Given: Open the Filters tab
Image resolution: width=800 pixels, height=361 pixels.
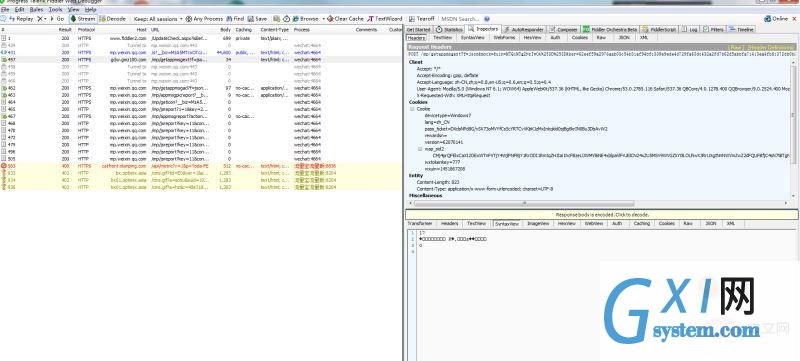Looking at the screenshot, I should [x=714, y=30].
